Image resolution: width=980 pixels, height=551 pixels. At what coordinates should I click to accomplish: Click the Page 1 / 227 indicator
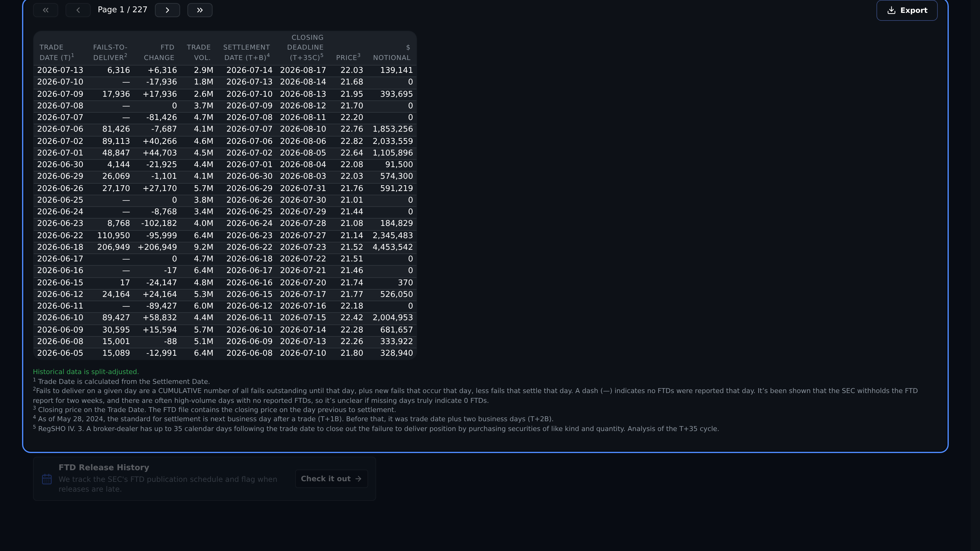click(x=123, y=10)
